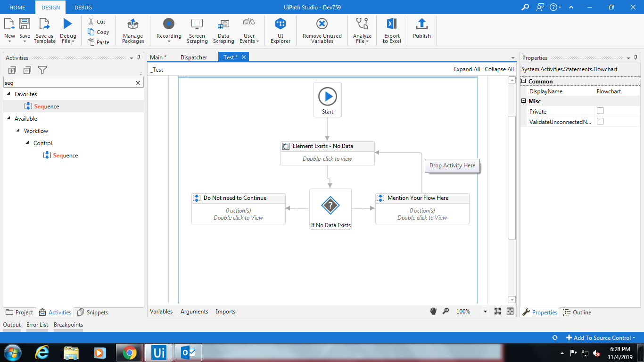Select the If No Data Exists decision node
Screen dimensions: 644x362
pyautogui.click(x=330, y=209)
